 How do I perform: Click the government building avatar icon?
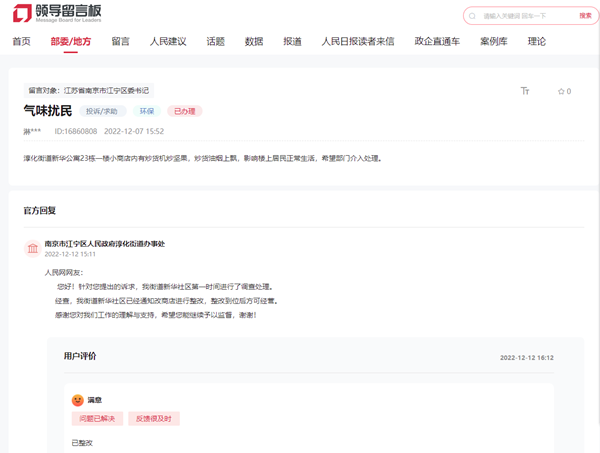(33, 248)
